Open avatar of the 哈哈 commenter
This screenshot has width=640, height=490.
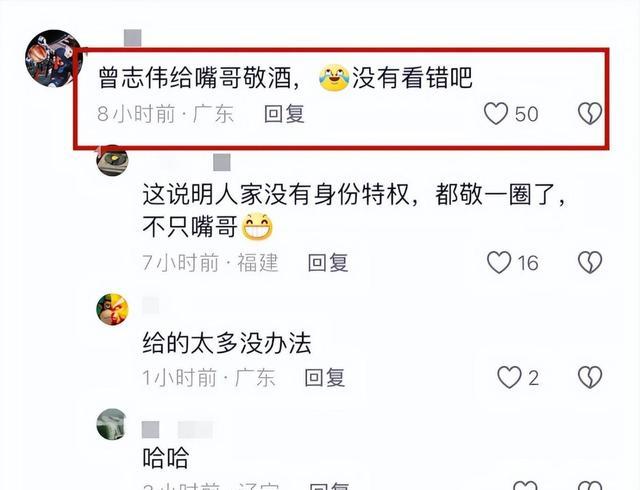tap(112, 424)
